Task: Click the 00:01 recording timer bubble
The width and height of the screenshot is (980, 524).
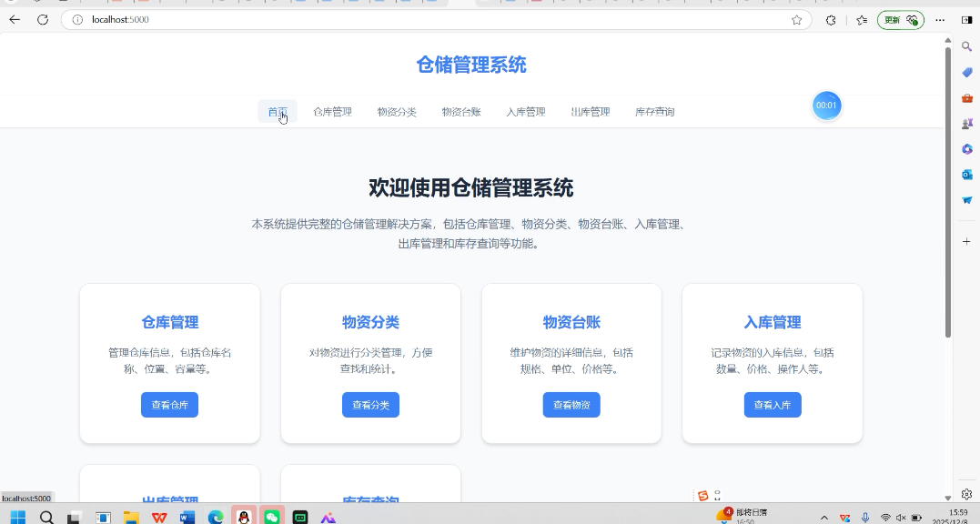Action: tap(826, 106)
